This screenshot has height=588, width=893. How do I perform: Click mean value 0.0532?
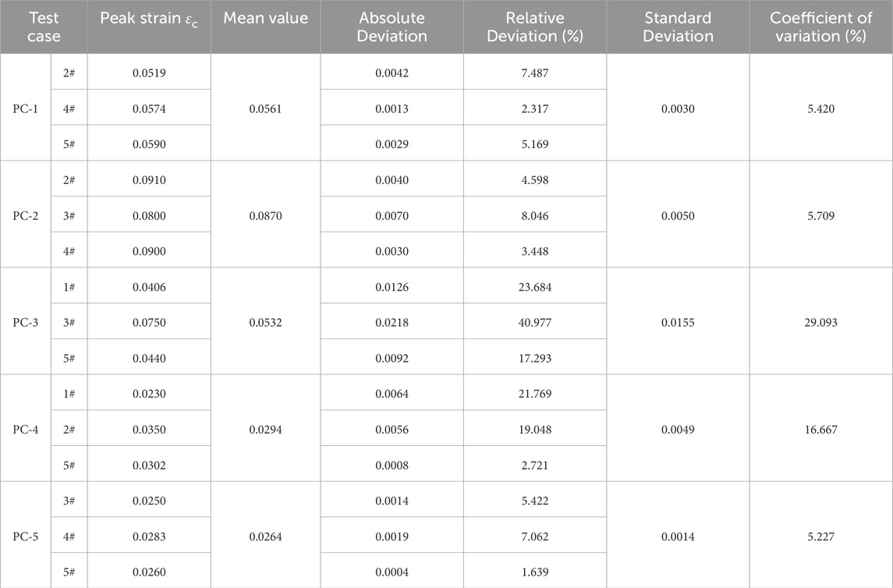pos(265,322)
